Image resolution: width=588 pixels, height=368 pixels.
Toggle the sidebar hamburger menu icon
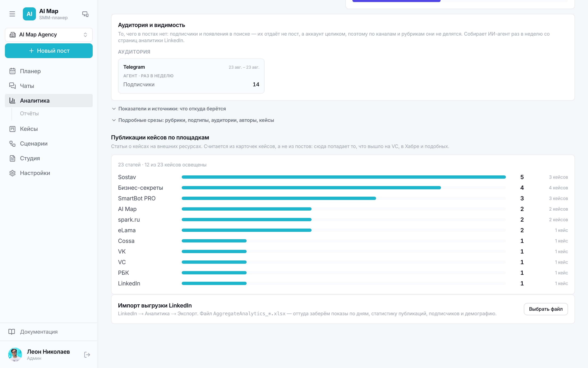click(12, 14)
